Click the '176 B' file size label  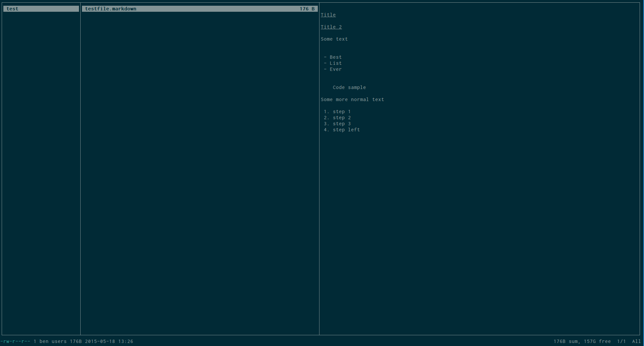[307, 9]
